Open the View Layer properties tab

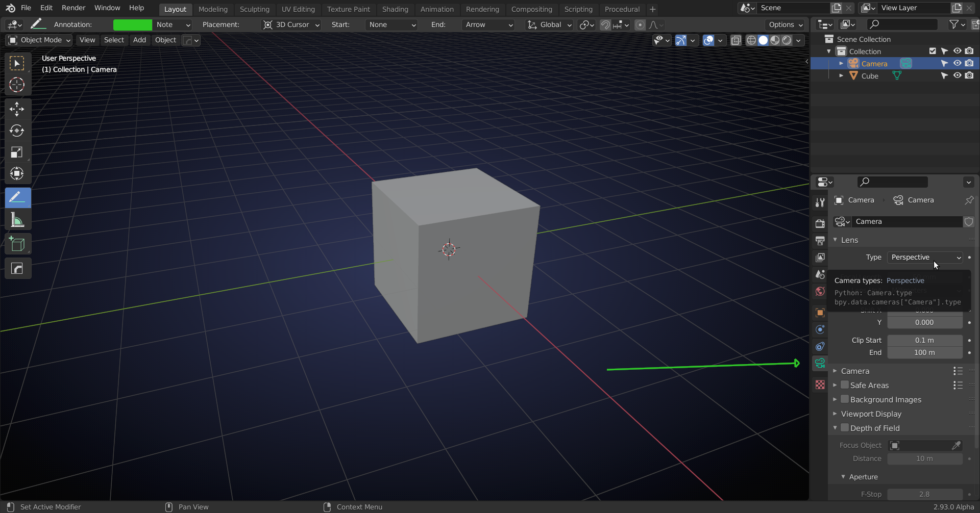click(820, 258)
